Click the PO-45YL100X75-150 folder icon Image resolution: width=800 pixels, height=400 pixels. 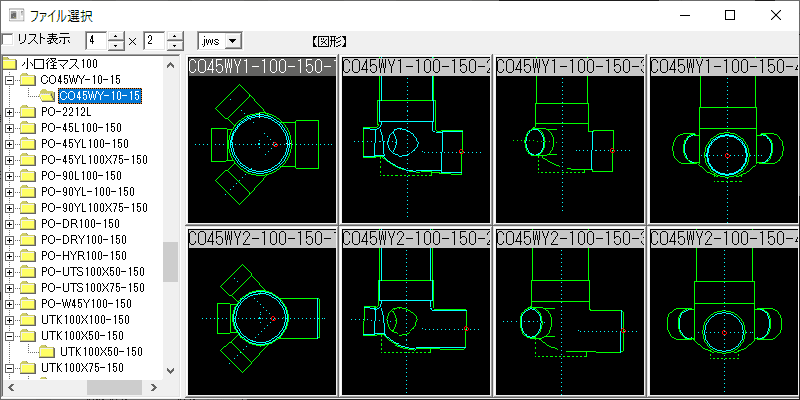click(28, 160)
